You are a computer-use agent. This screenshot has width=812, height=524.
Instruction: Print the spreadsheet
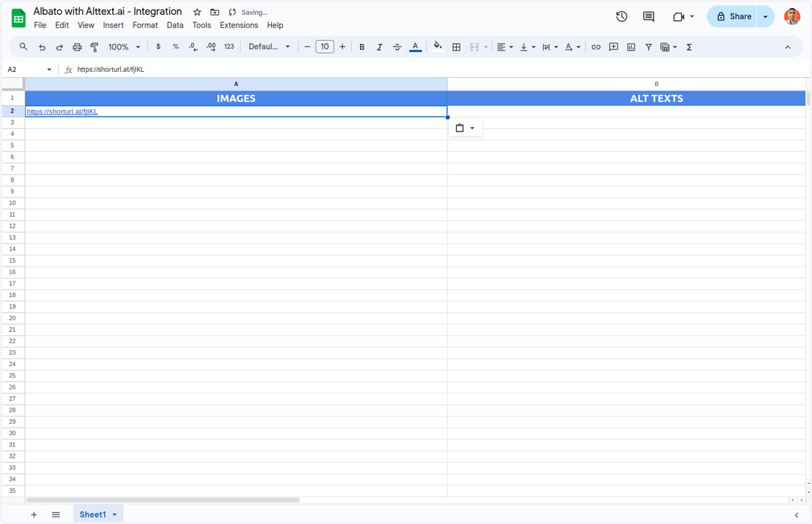tap(77, 47)
